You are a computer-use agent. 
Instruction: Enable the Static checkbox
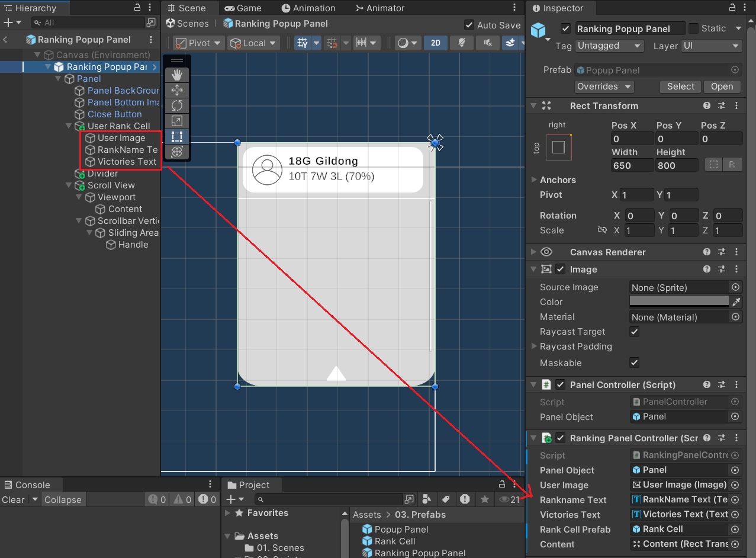click(x=693, y=28)
